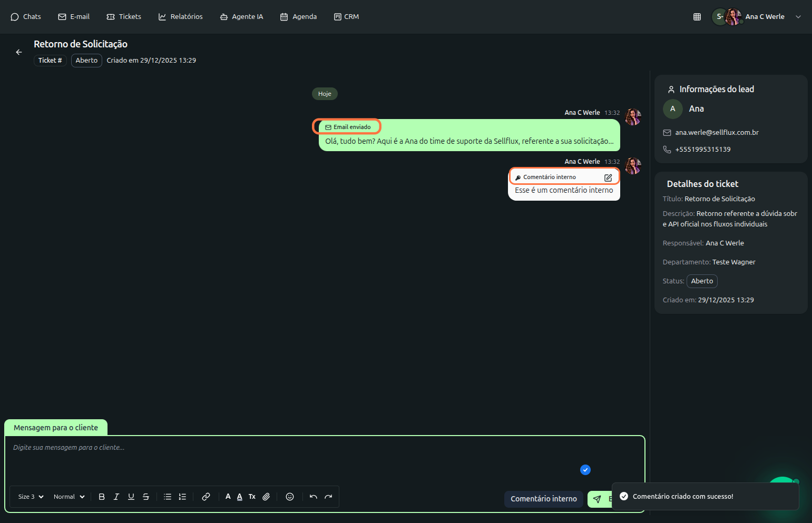Clear text formatting with Tx icon
812x523 pixels.
pos(252,497)
